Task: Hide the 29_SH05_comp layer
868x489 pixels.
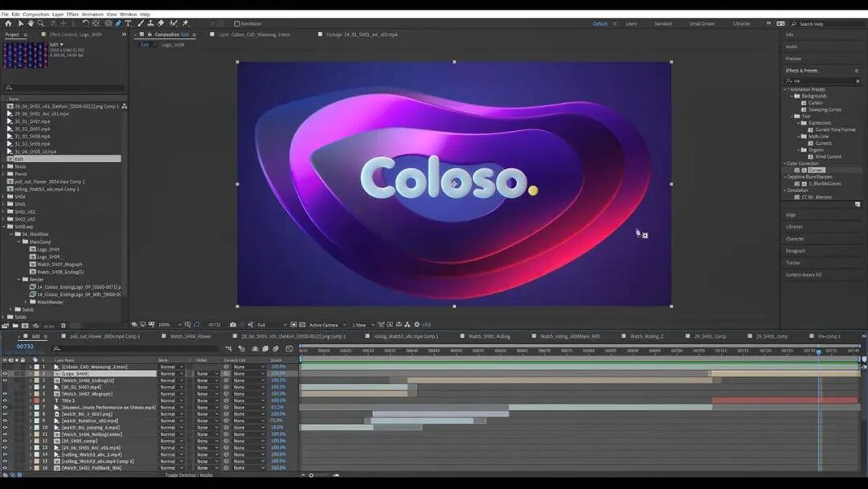Action: point(5,441)
